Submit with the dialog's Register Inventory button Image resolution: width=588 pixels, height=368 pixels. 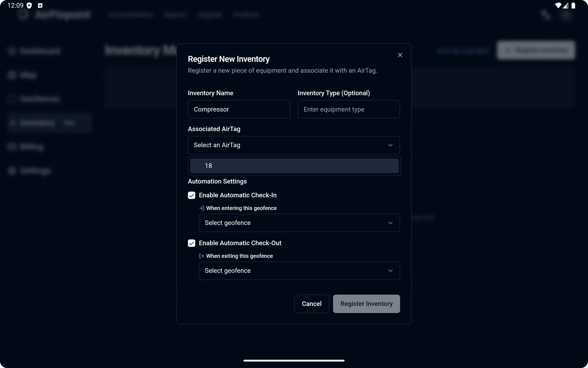(366, 304)
